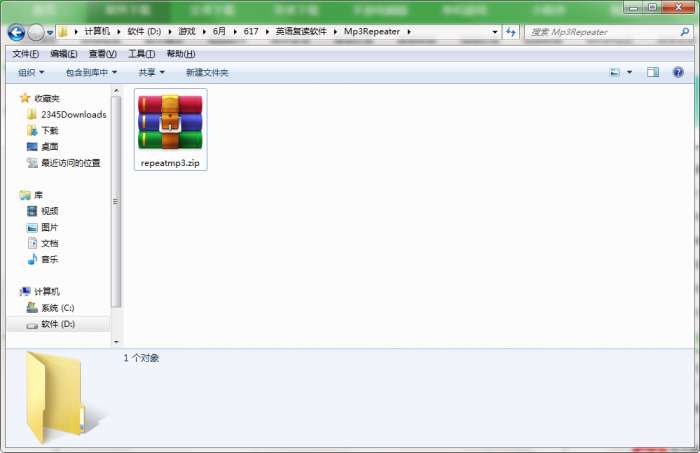Open 下载 in the navigation pane
Screen dimensions: 700x453
(50, 131)
